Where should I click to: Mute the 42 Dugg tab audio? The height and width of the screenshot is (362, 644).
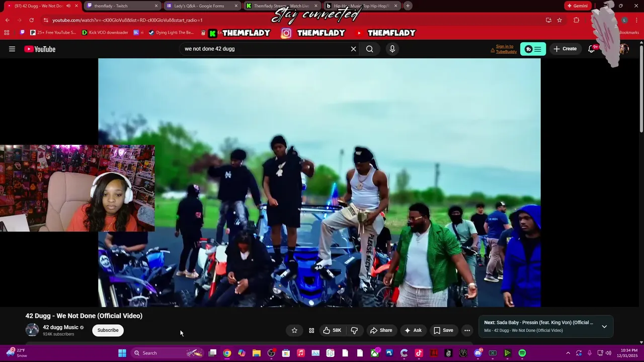point(68,6)
